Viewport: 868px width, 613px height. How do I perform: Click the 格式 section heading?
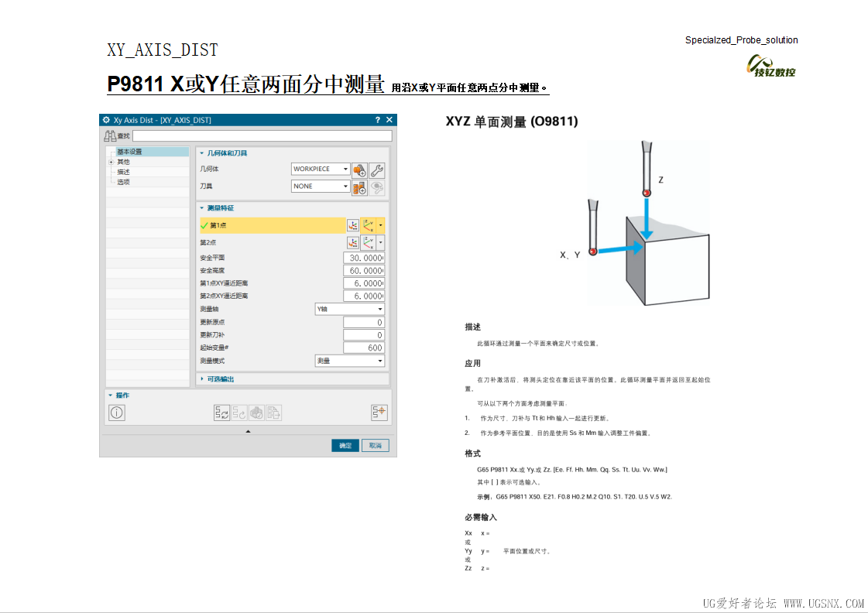click(x=472, y=454)
